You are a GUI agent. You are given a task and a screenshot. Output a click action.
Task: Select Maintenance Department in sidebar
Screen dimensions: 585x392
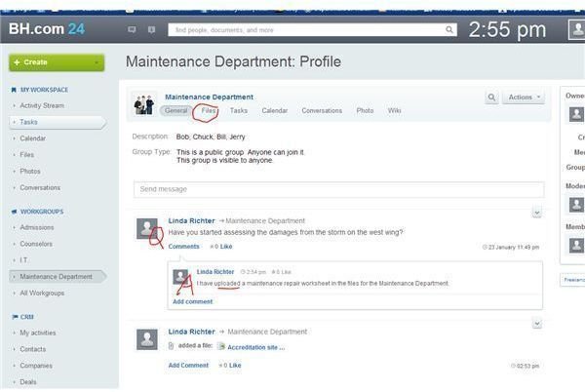coord(56,276)
